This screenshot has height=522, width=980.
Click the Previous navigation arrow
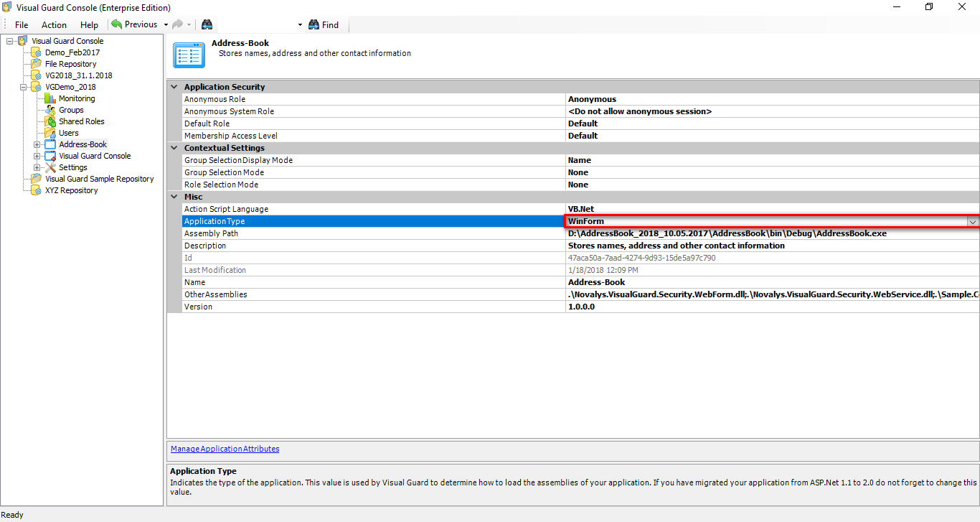pos(117,24)
